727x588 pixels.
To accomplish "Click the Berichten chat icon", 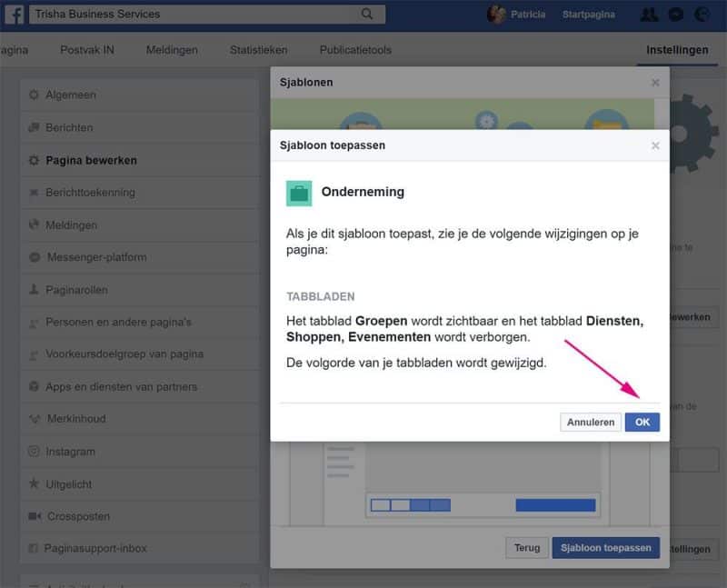I will click(x=34, y=127).
